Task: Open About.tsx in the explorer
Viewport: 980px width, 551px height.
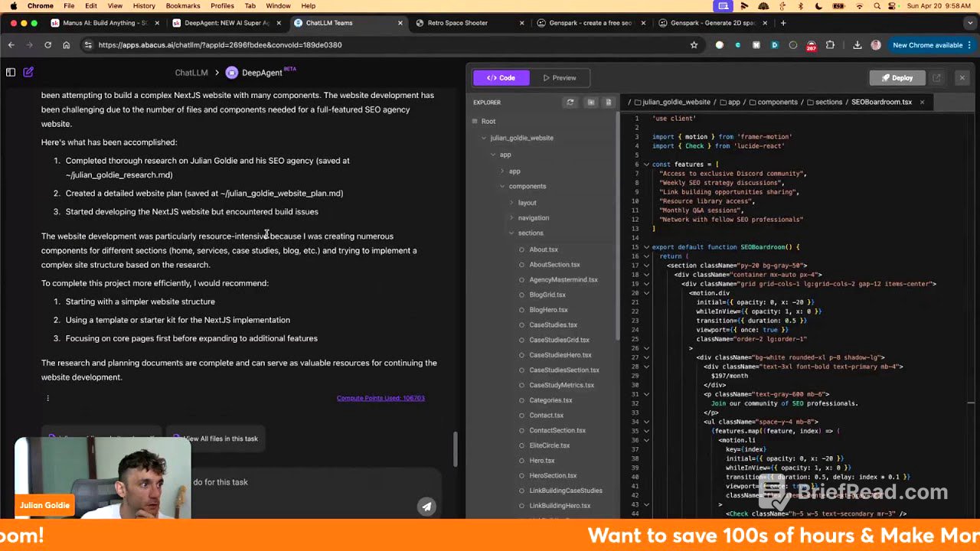Action: [543, 249]
